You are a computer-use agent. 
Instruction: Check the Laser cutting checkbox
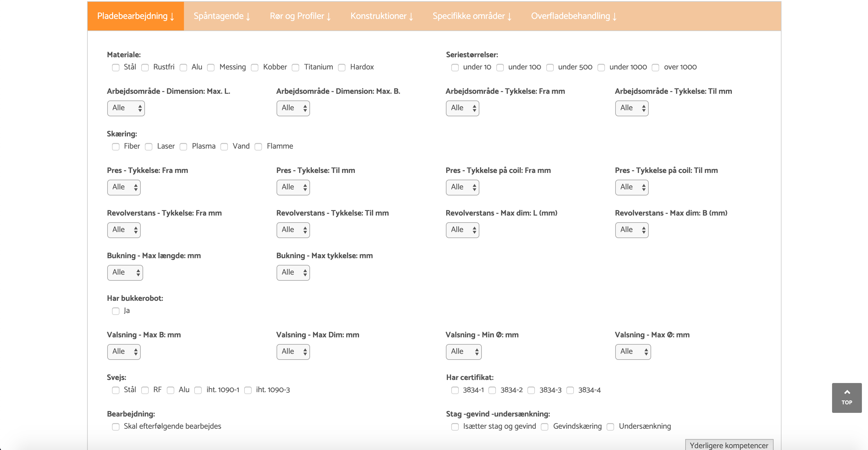(x=149, y=146)
